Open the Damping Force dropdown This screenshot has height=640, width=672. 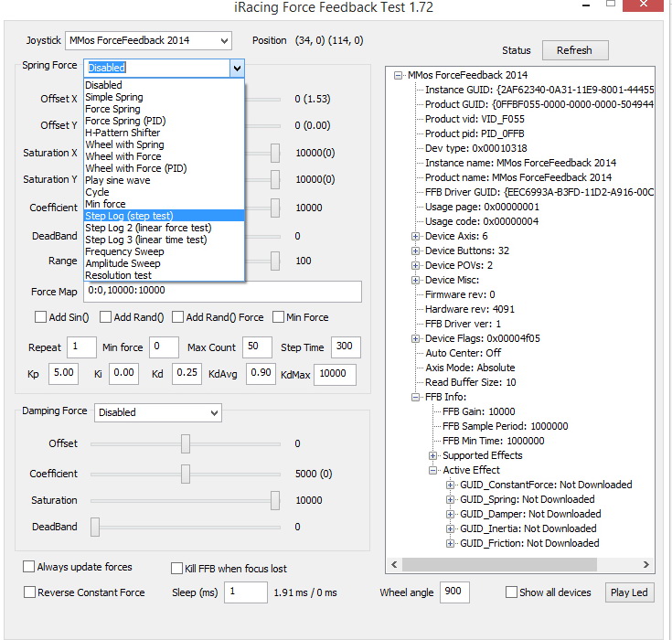[x=157, y=413]
